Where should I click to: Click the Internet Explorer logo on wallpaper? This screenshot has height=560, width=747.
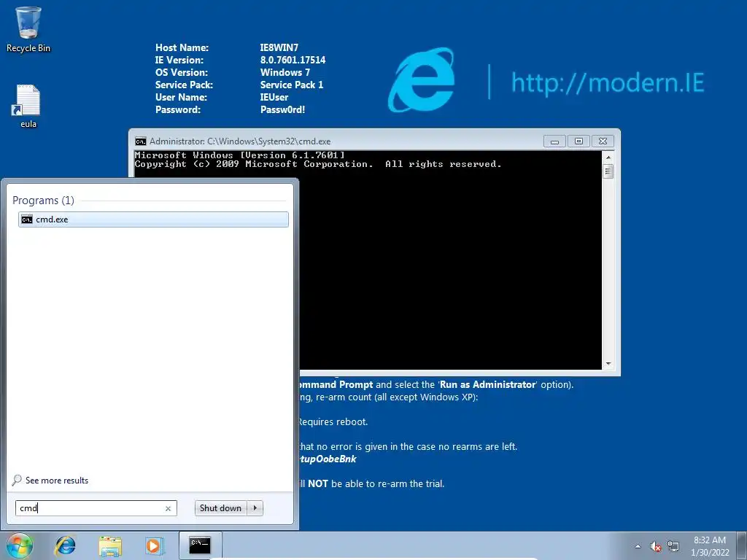pyautogui.click(x=422, y=79)
